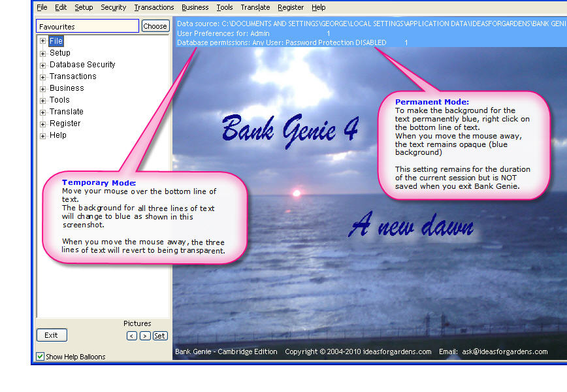Image resolution: width=567 pixels, height=392 pixels.
Task: Click the Exit button
Action: coord(52,335)
